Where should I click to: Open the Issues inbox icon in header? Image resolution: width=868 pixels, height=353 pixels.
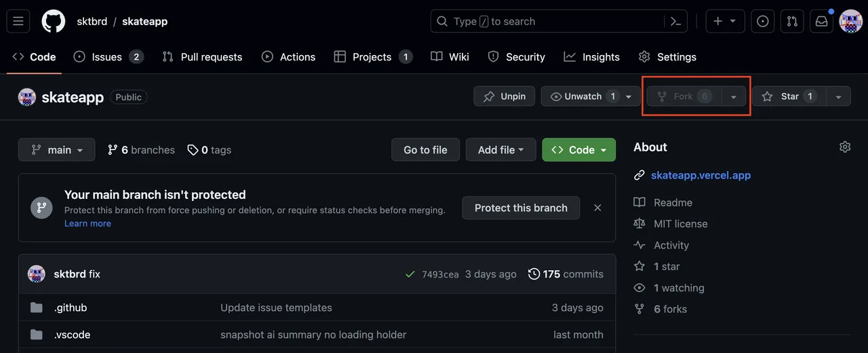coord(763,21)
